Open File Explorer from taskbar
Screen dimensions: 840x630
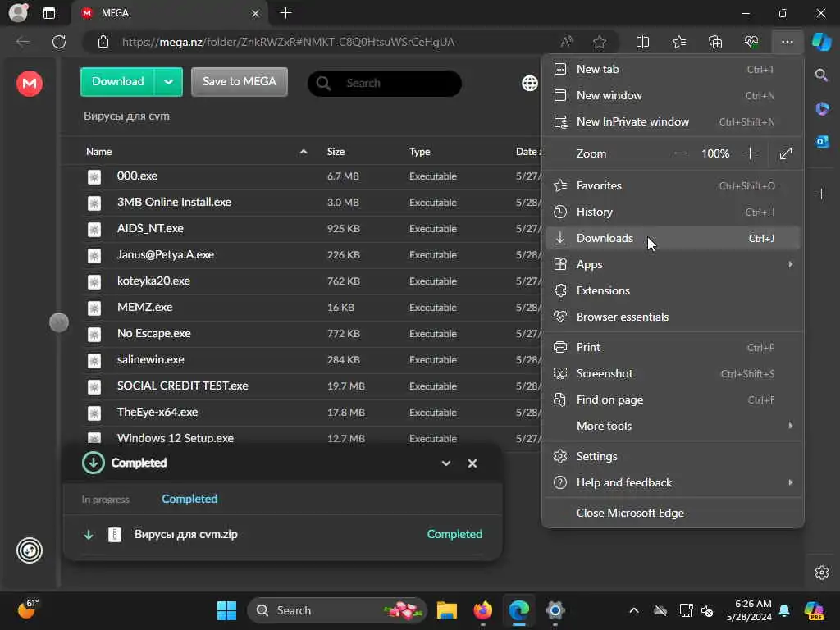447,610
